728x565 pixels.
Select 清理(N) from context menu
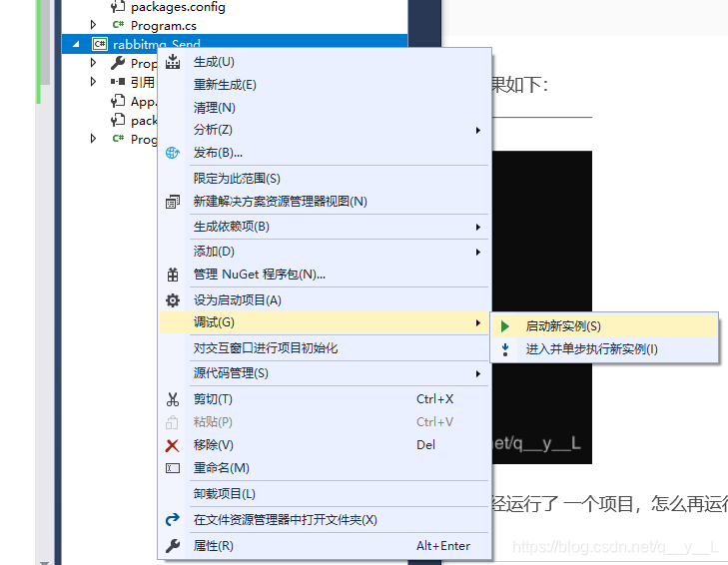click(325, 107)
